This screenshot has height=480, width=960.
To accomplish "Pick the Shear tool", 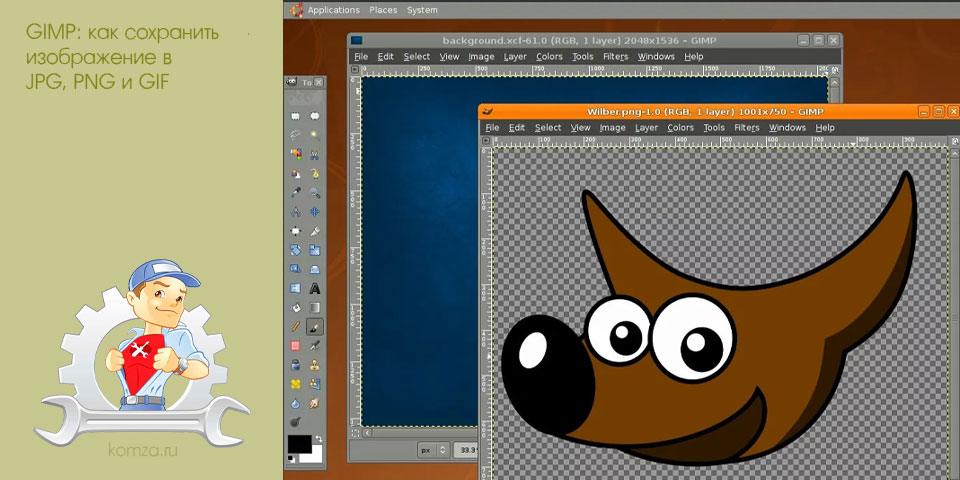I will pyautogui.click(x=295, y=269).
